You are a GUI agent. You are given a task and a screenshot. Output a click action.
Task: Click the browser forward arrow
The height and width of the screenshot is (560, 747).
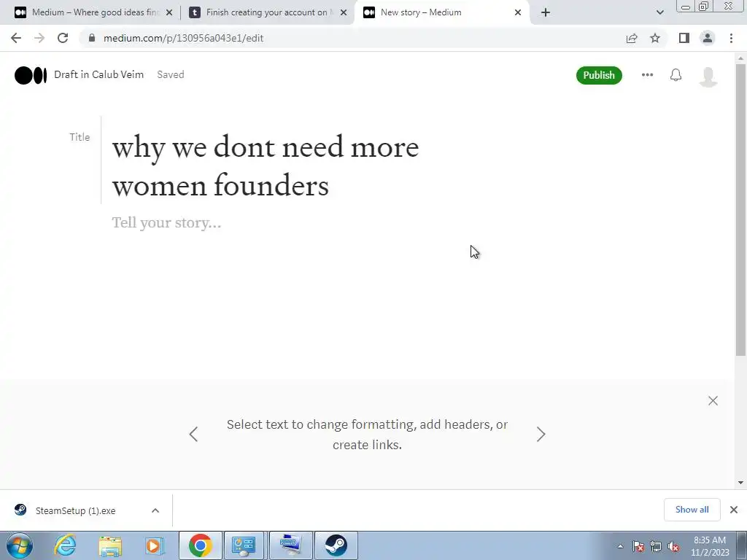[39, 38]
